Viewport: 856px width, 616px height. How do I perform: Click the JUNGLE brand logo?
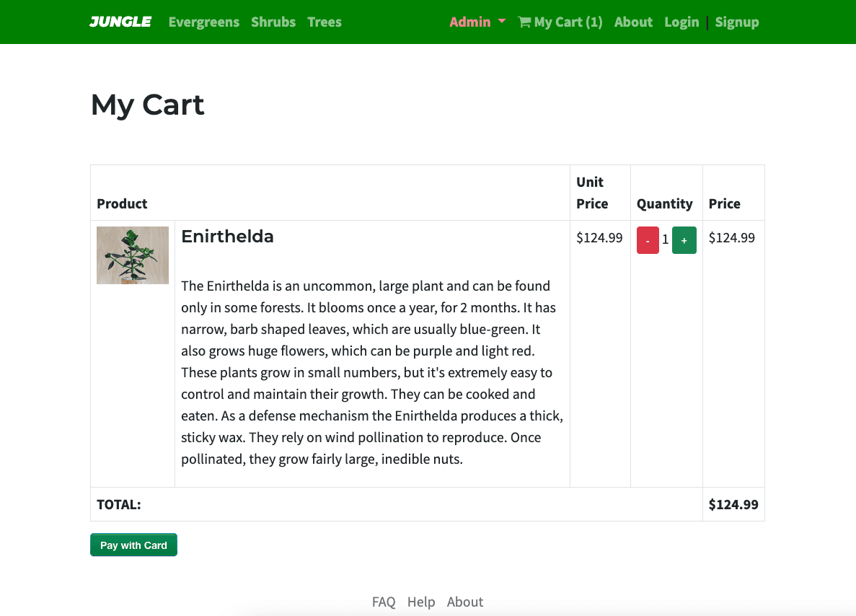coord(120,22)
